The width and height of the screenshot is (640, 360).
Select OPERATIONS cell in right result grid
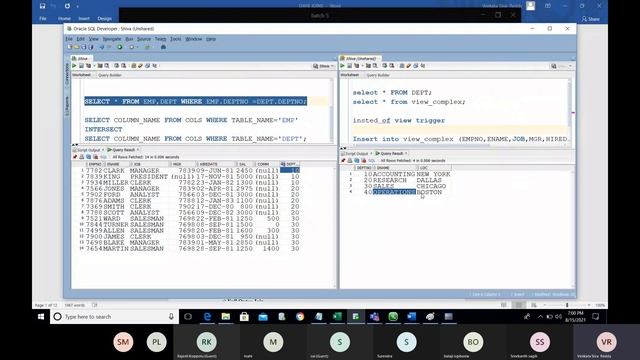point(394,192)
